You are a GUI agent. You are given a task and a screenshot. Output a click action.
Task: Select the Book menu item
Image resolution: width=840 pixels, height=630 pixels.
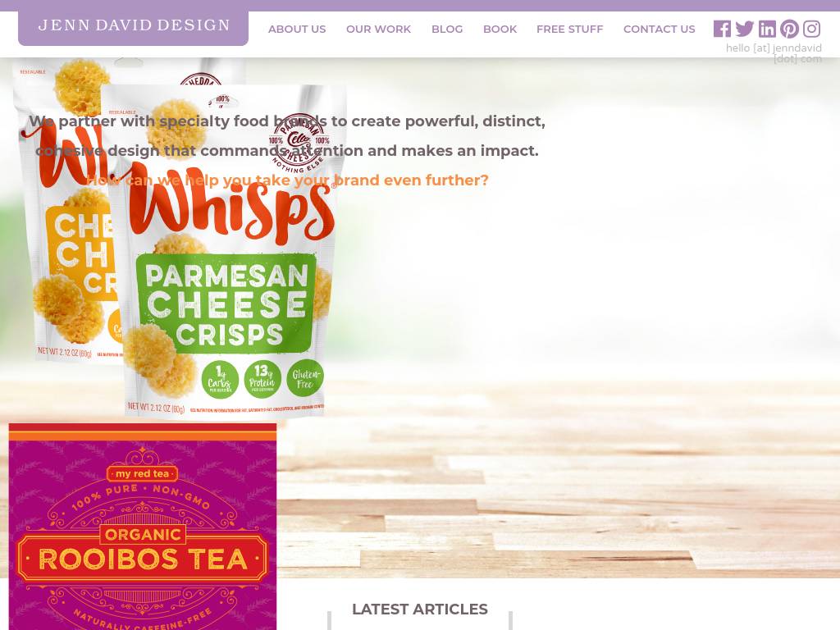[500, 30]
